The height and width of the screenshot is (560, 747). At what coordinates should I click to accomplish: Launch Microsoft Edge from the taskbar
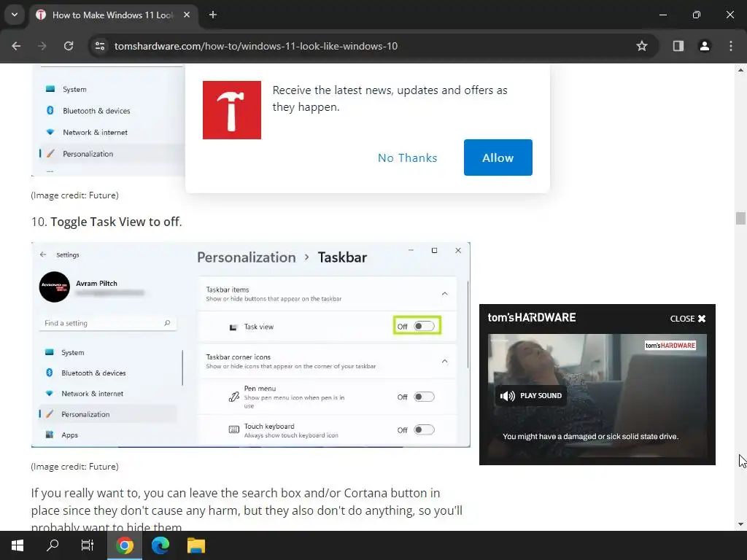pos(160,545)
